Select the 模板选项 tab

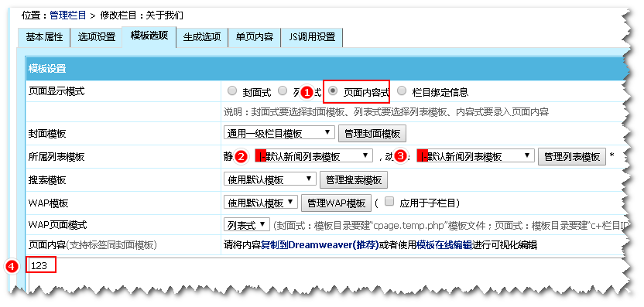[149, 36]
